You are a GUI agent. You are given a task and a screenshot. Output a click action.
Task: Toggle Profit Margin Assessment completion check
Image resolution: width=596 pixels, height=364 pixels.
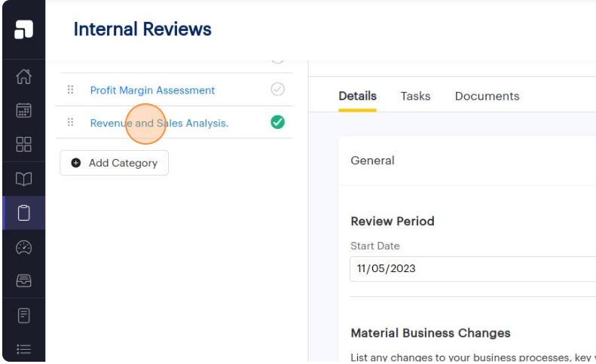coord(277,89)
